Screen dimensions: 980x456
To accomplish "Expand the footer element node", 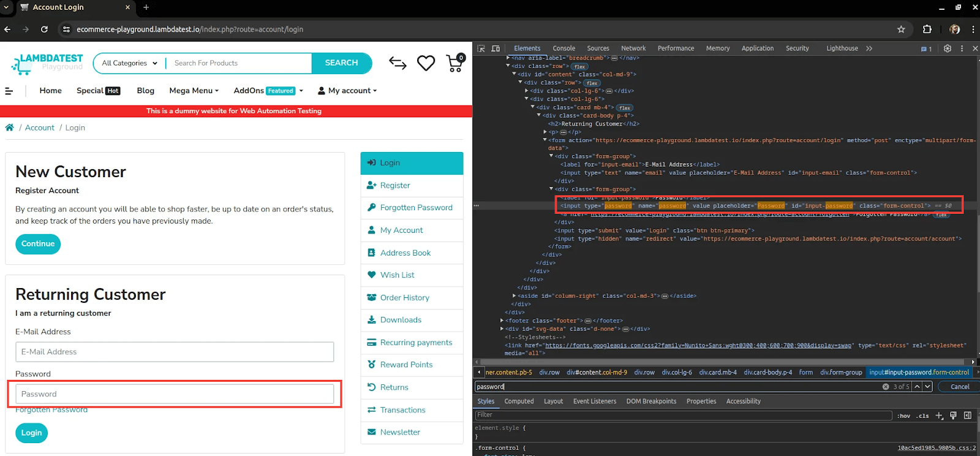I will (502, 321).
